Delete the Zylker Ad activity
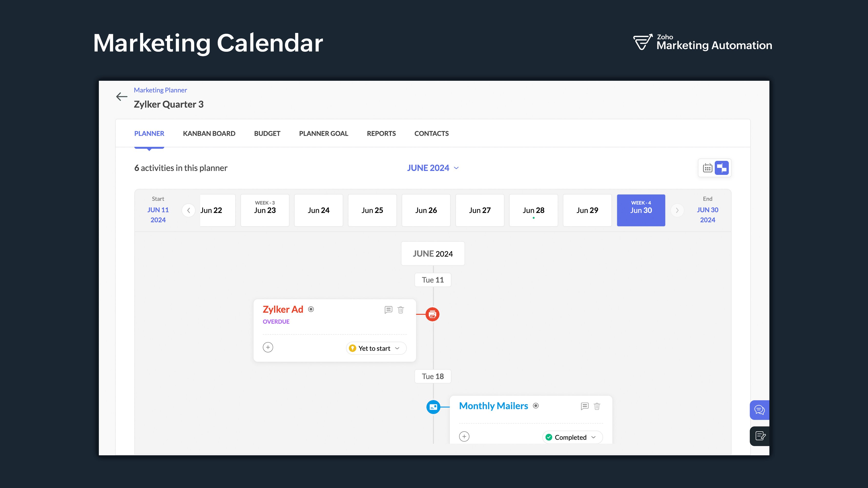Screen dimensions: 868x488 401,309
